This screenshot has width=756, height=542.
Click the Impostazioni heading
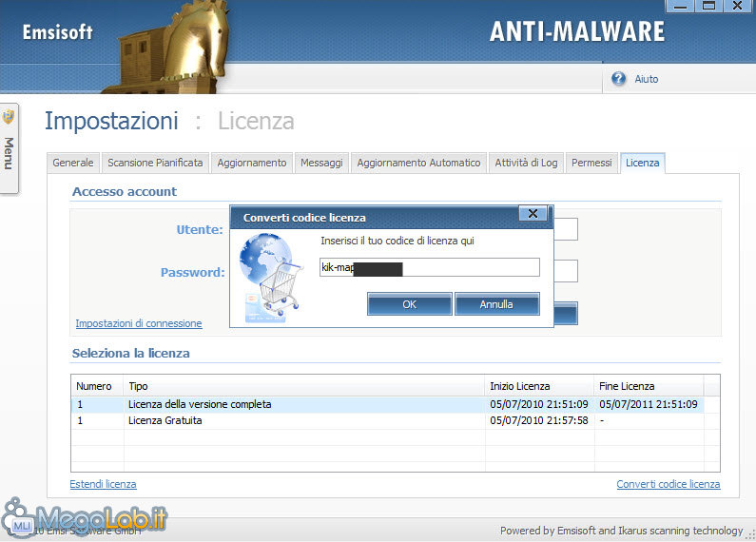coord(111,121)
